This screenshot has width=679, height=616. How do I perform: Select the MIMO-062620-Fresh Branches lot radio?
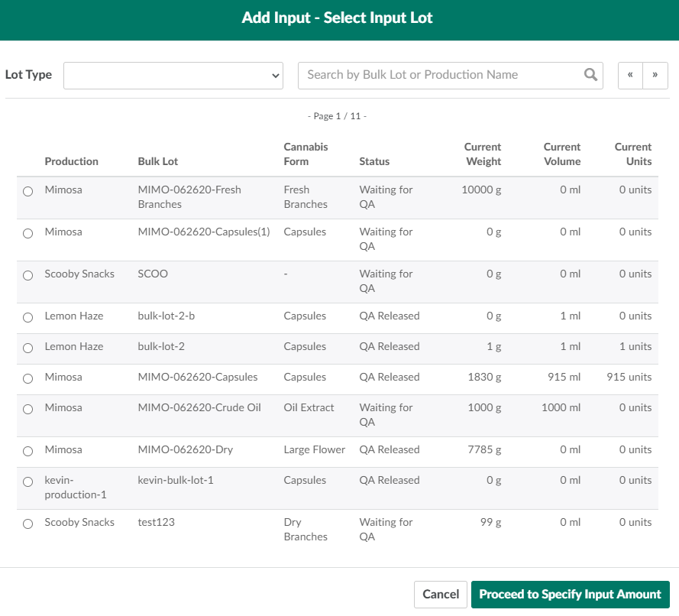(28, 192)
